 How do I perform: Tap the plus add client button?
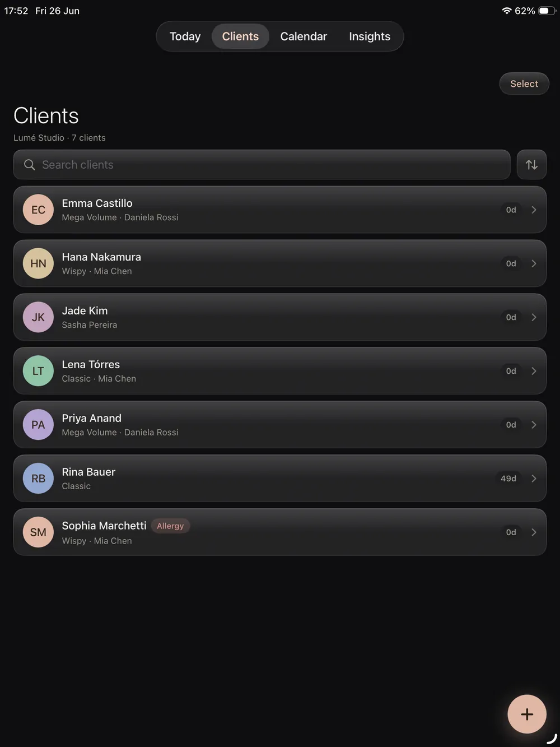[527, 714]
